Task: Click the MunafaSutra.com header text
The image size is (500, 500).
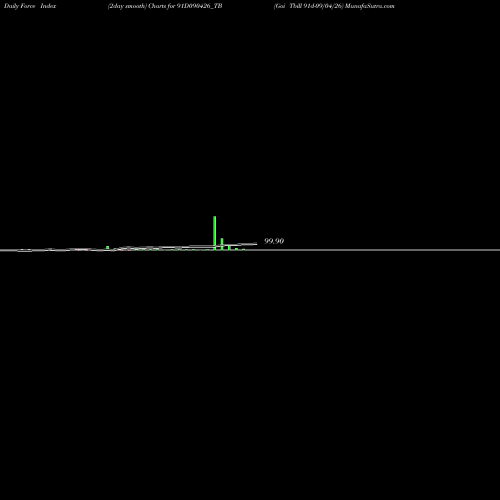Action: click(x=370, y=6)
